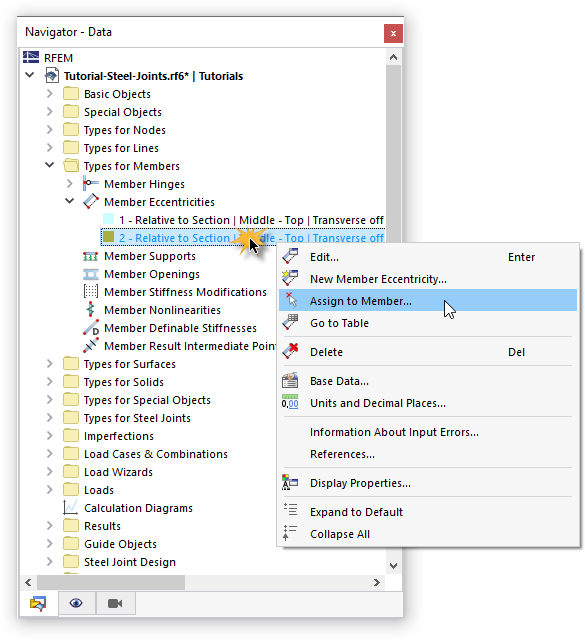Image resolution: width=585 pixels, height=640 pixels.
Task: Choose Go to Table menu entry
Action: pos(427,322)
